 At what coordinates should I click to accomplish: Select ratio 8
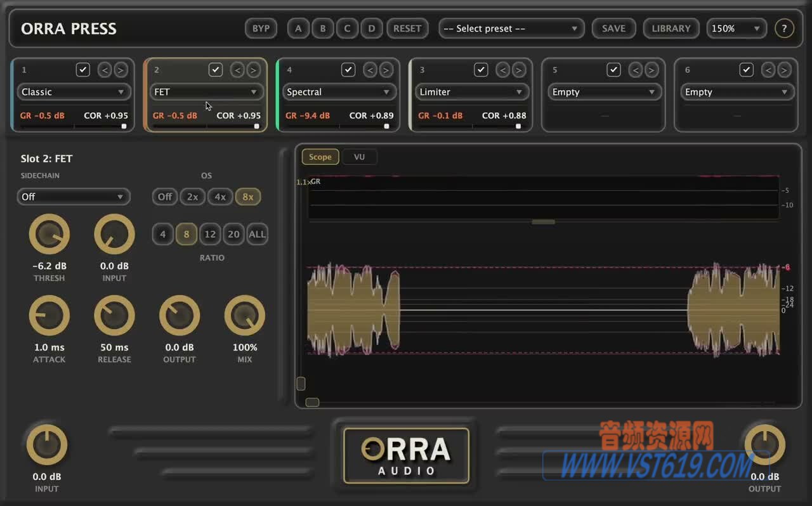pos(187,234)
